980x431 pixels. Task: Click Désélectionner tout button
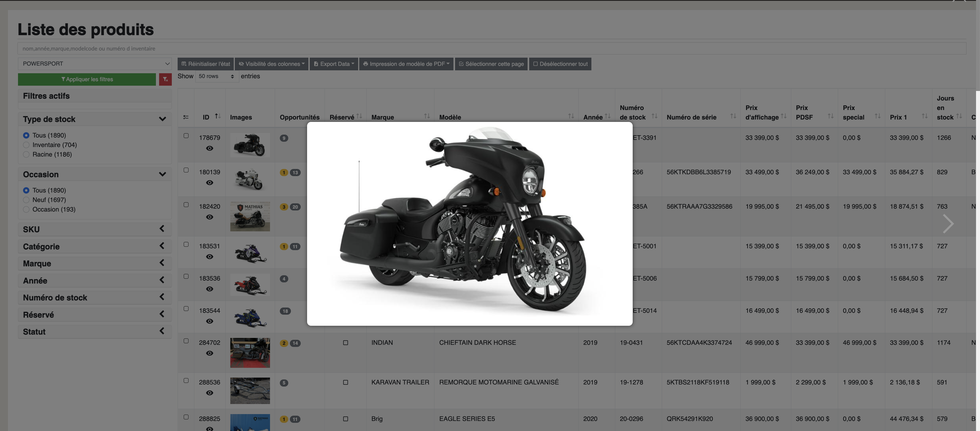click(x=560, y=64)
